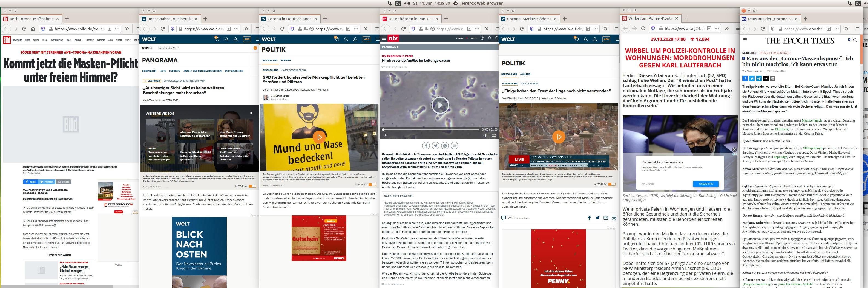Print the Markus Söder Welt article

[x=614, y=218]
